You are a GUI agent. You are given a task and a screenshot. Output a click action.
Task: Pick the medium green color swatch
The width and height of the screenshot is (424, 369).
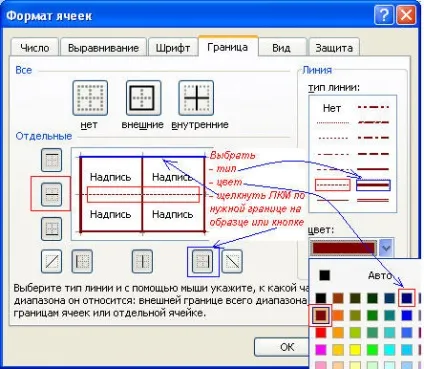pyautogui.click(x=372, y=315)
